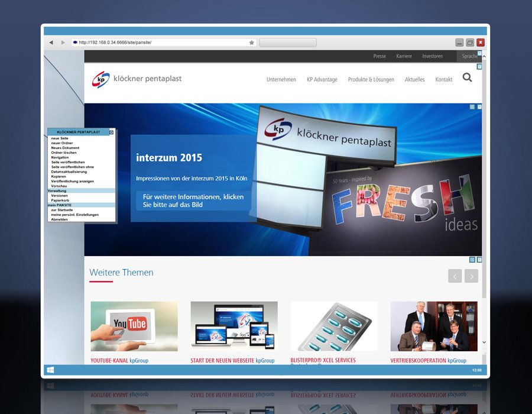Click the empty browser search field
The width and height of the screenshot is (532, 414).
[x=288, y=43]
